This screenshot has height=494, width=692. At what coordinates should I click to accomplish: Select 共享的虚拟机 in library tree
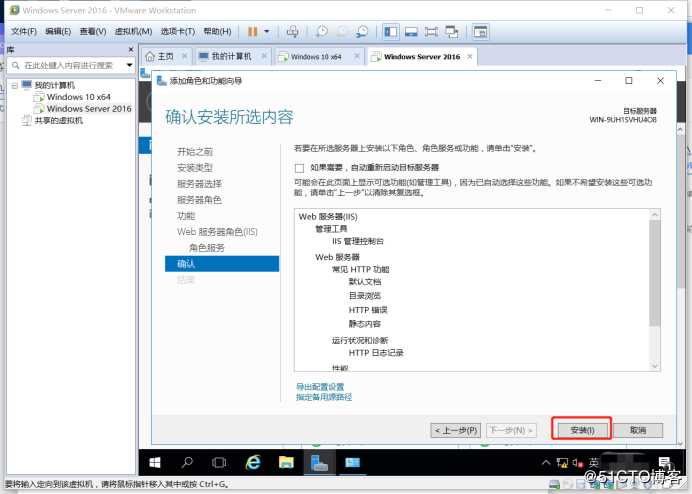coord(58,120)
